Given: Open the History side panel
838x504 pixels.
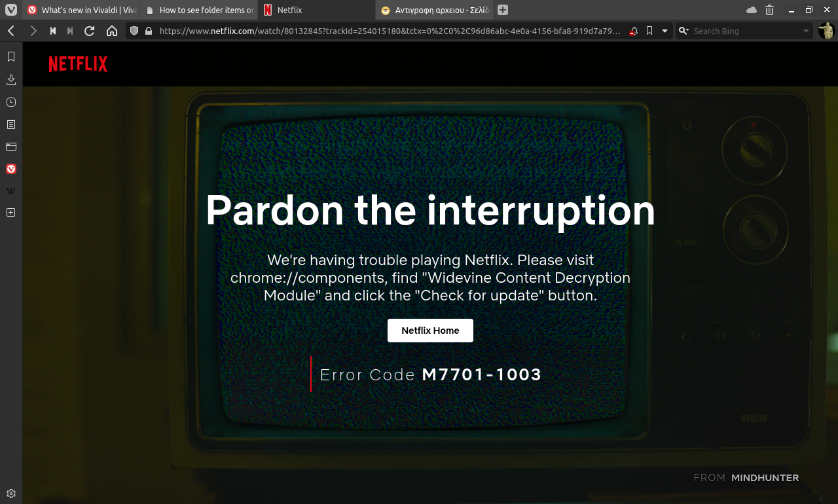Looking at the screenshot, I should point(11,102).
